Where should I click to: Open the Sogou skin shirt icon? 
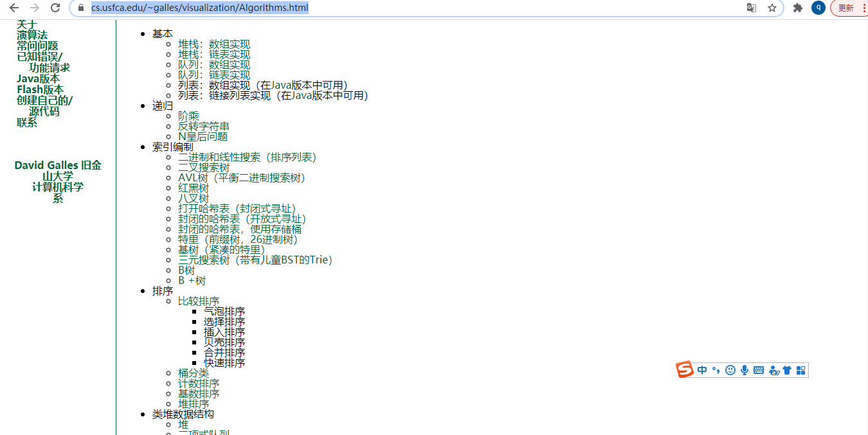click(787, 370)
